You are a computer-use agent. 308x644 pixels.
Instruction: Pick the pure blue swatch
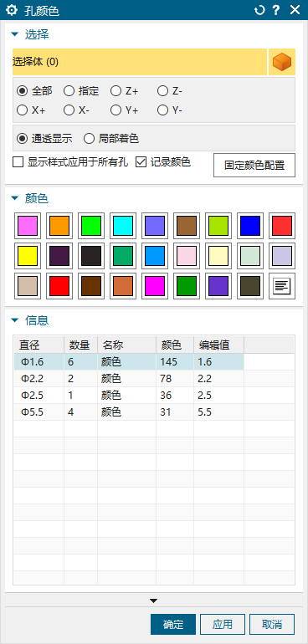pos(250,226)
